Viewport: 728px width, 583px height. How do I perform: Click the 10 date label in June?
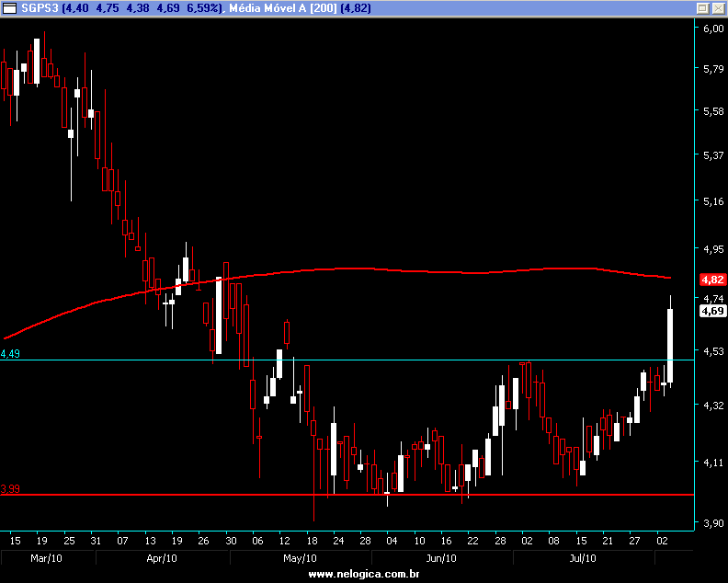[x=420, y=541]
